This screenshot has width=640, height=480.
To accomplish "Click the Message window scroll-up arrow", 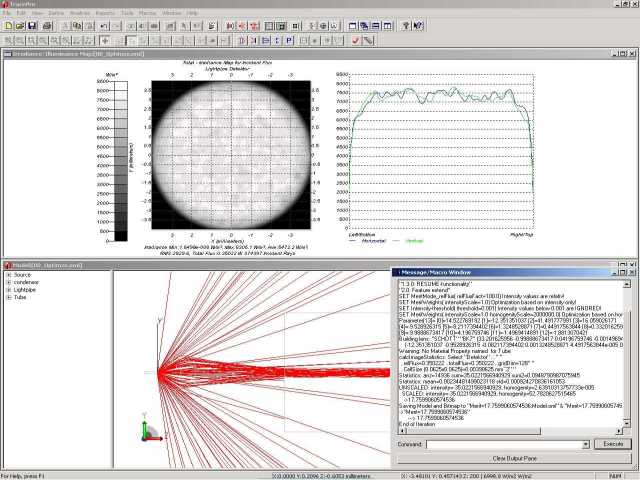I will coord(627,284).
